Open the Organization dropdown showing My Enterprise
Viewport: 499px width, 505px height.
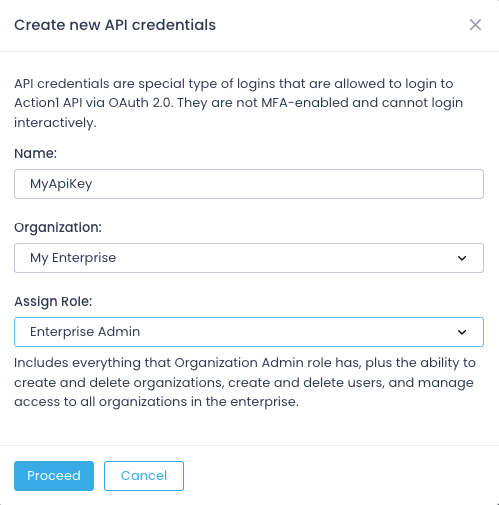pos(249,258)
